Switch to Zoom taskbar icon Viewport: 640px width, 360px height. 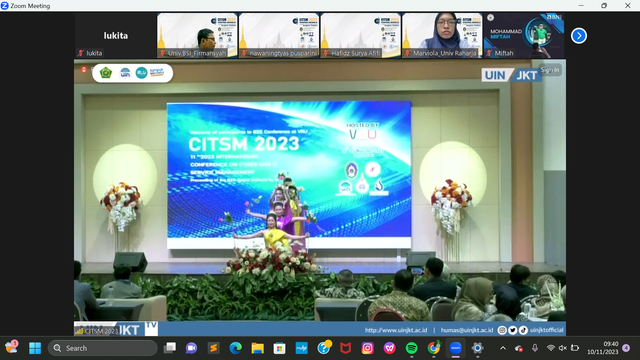456,348
